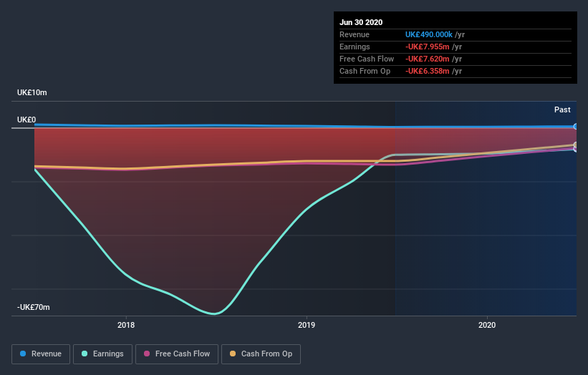Click the UK£0 y-axis label
Screen dimensions: 588x375
[26, 120]
